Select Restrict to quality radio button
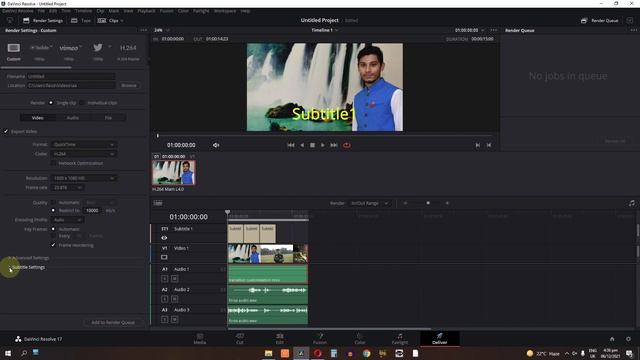 (53, 211)
